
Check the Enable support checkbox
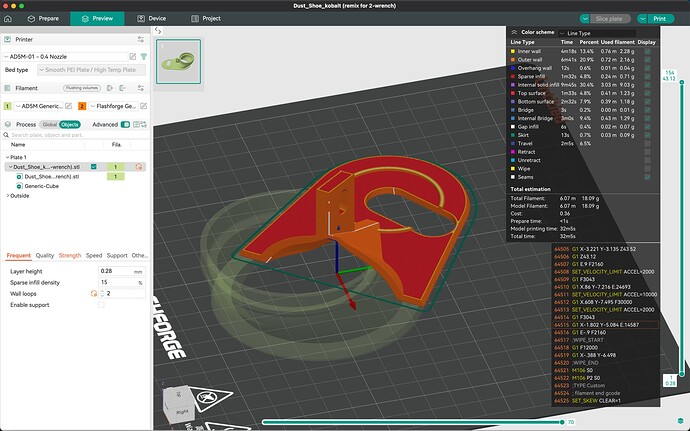coord(101,304)
